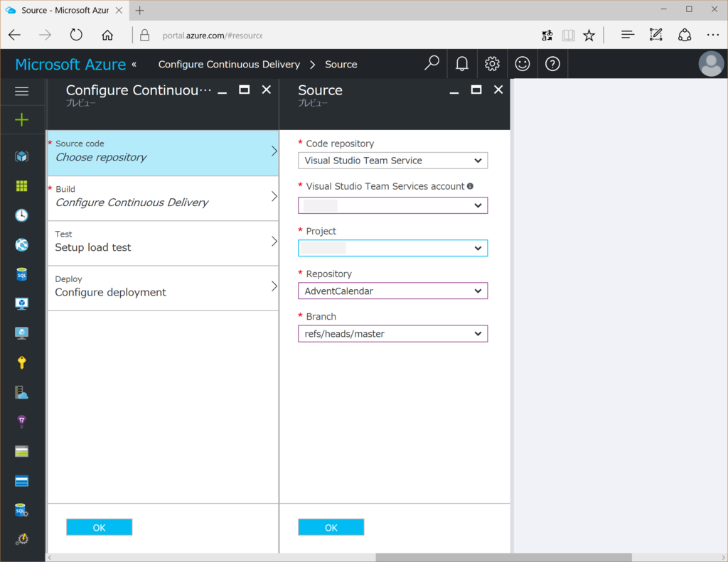
Task: Open the SQL servers gear icon
Action: pos(21,510)
